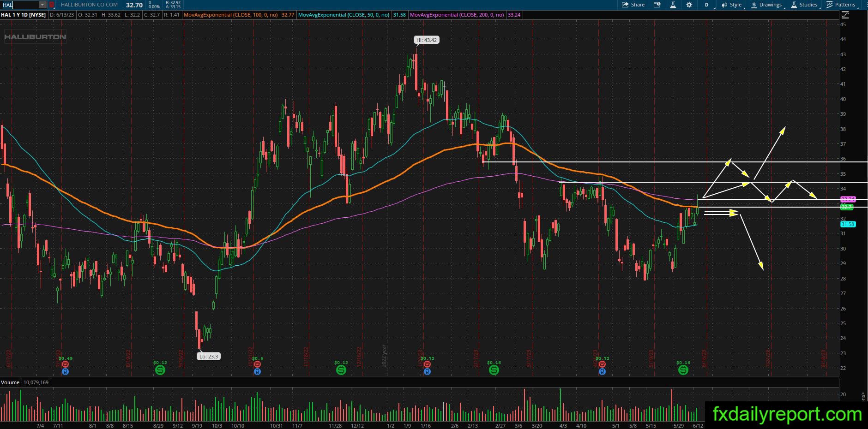Click the $0.49 earnings event icon
The image size is (868, 429).
(65, 364)
